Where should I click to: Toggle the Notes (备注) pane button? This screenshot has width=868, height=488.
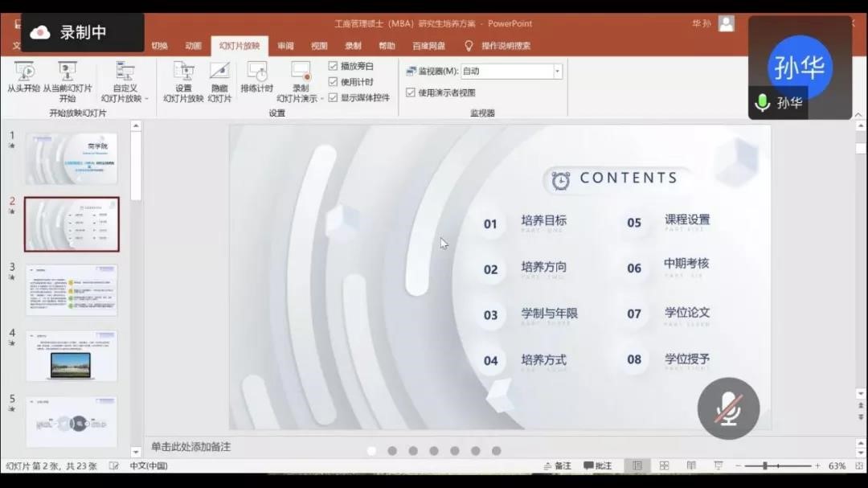(x=558, y=465)
